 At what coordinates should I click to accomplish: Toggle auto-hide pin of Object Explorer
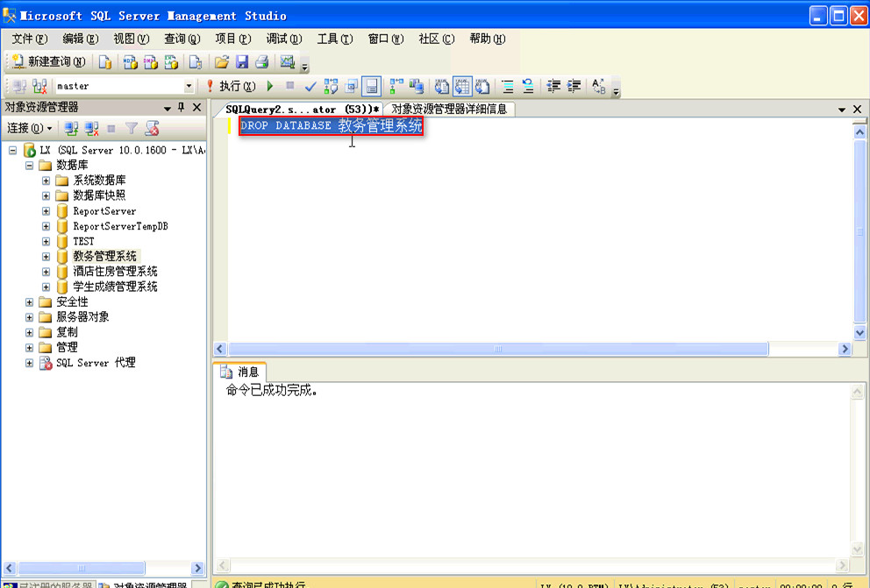pos(181,107)
